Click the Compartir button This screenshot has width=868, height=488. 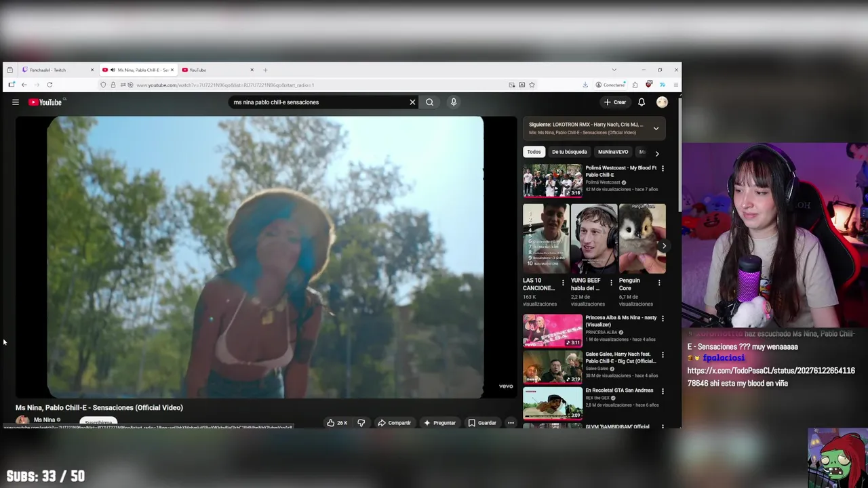394,423
